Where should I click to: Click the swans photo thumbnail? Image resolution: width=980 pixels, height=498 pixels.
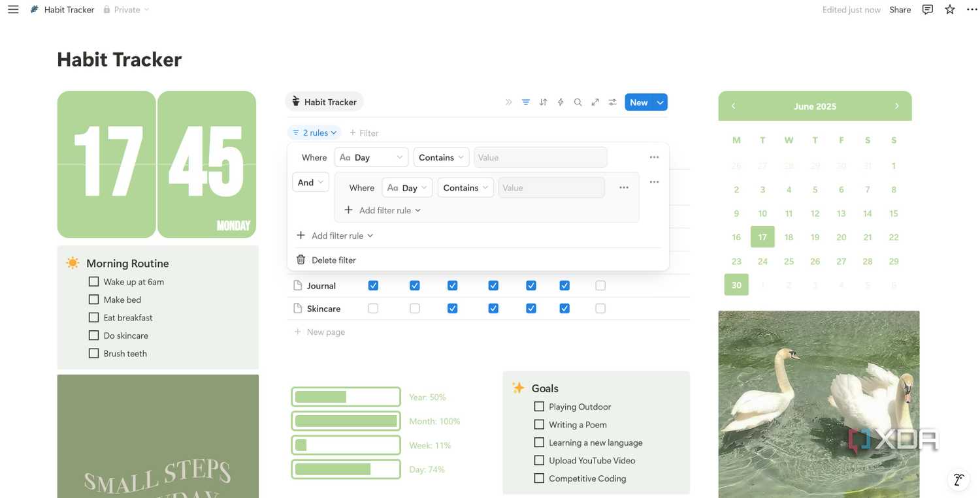tap(819, 404)
